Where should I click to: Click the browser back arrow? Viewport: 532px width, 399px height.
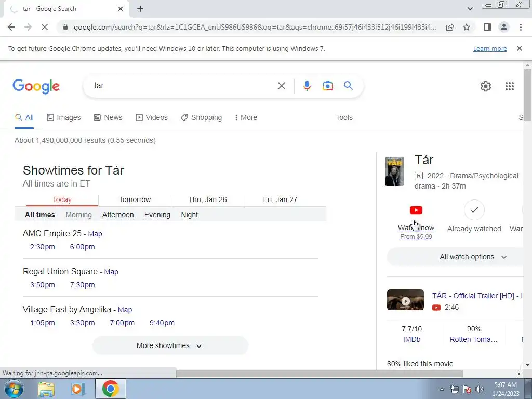(11, 27)
